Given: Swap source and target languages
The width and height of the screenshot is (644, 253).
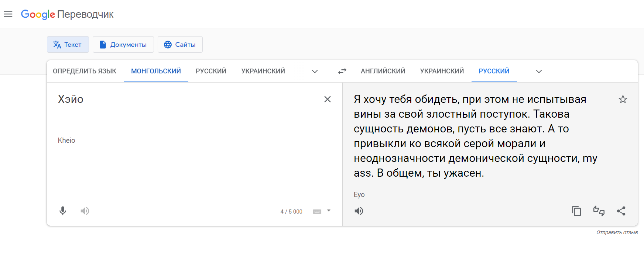Looking at the screenshot, I should click(342, 71).
